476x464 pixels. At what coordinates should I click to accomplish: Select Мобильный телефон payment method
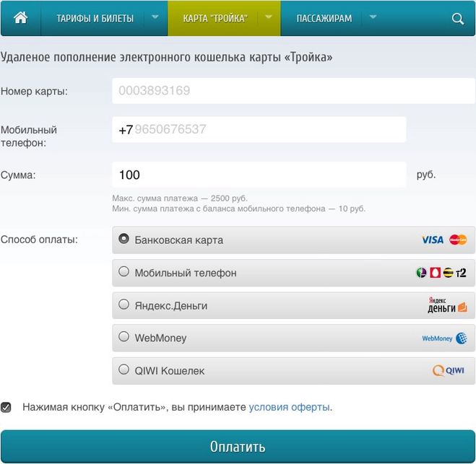click(293, 273)
